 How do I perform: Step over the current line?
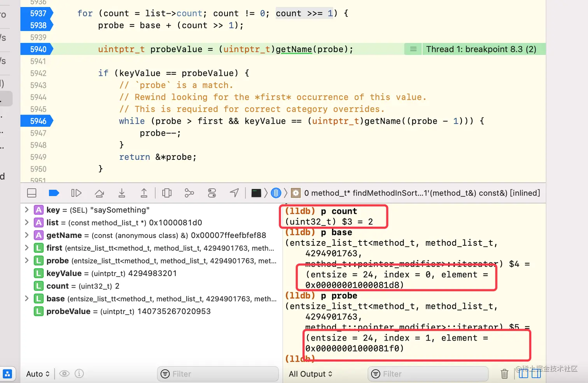tap(99, 193)
